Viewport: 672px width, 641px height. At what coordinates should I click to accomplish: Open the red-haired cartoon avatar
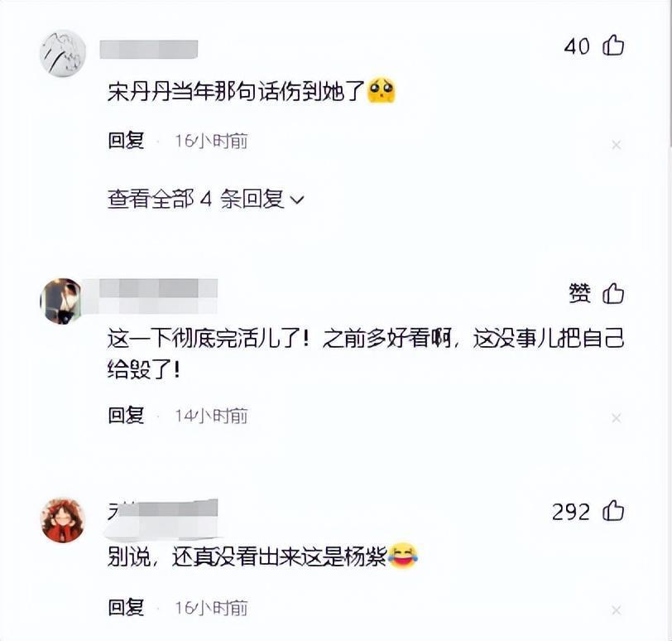(x=63, y=520)
